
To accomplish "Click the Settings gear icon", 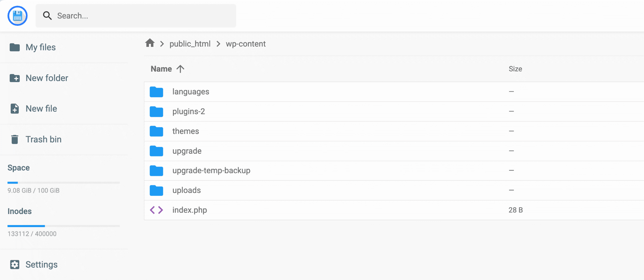I will tap(15, 265).
